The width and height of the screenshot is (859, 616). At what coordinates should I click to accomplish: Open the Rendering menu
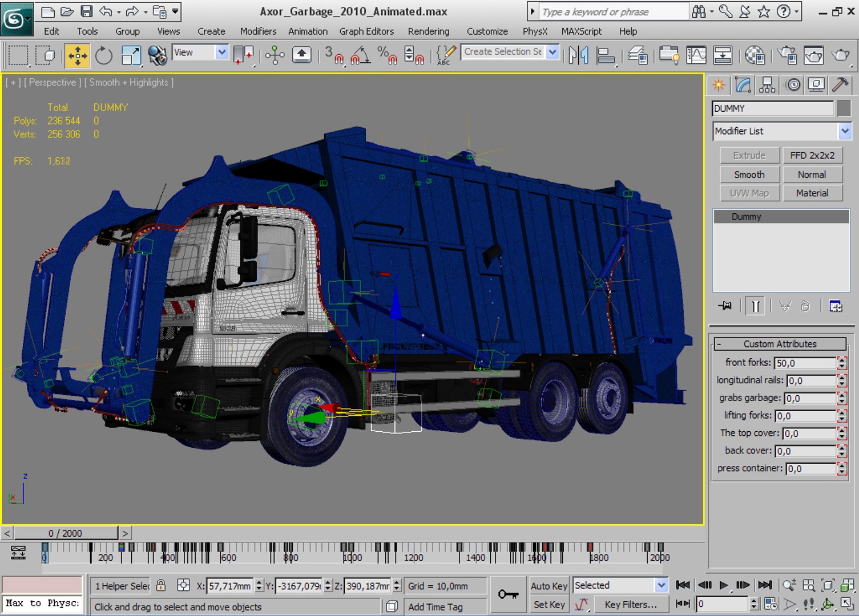[429, 31]
